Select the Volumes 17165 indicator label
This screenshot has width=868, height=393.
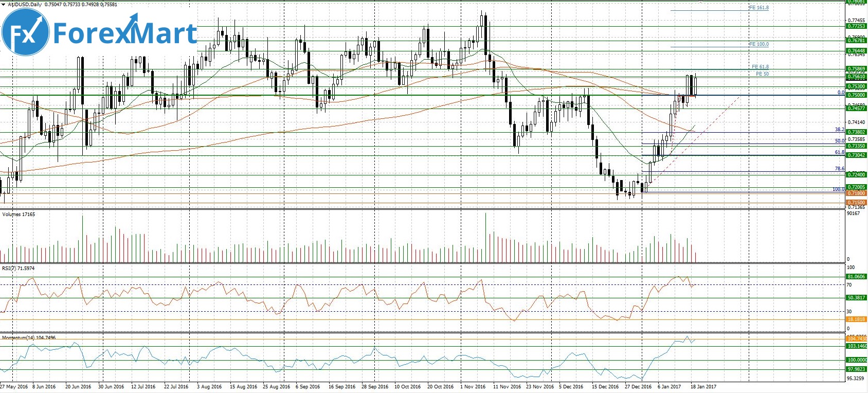point(19,214)
